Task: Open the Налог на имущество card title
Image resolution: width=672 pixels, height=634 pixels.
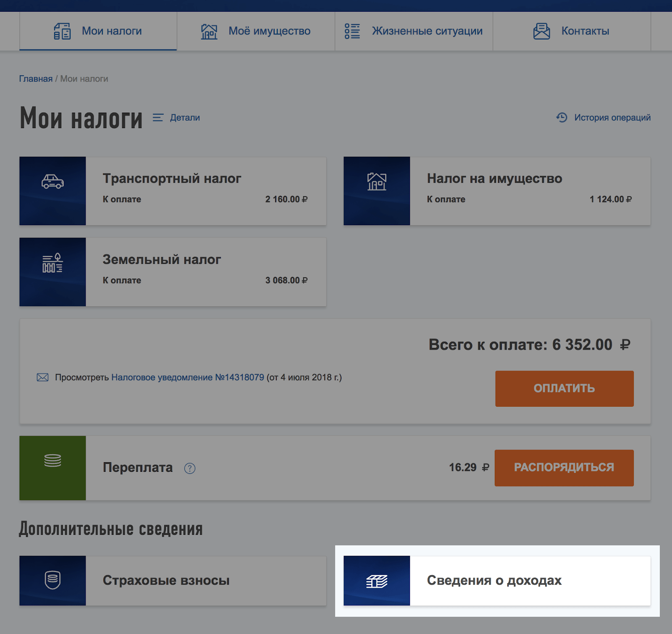Action: [x=494, y=179]
